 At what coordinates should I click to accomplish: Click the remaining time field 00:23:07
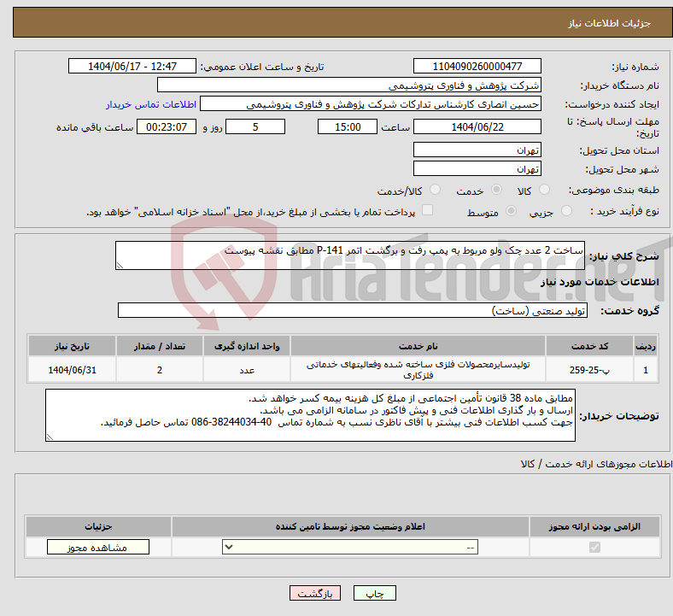(x=167, y=126)
